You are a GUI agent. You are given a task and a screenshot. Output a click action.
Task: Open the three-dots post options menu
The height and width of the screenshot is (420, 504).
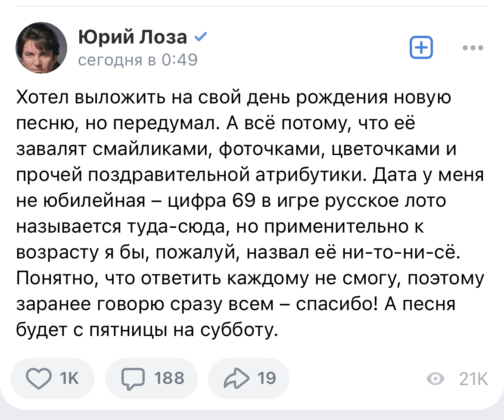pos(472,48)
